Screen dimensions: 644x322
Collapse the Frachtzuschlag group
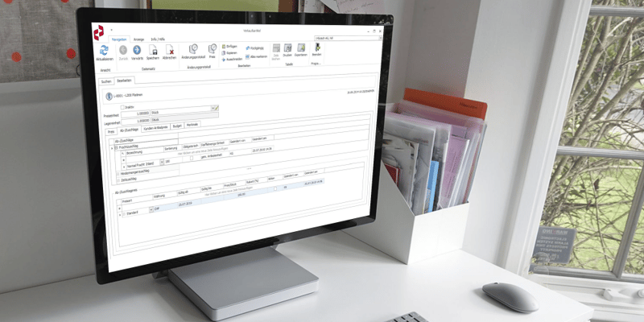(x=117, y=147)
